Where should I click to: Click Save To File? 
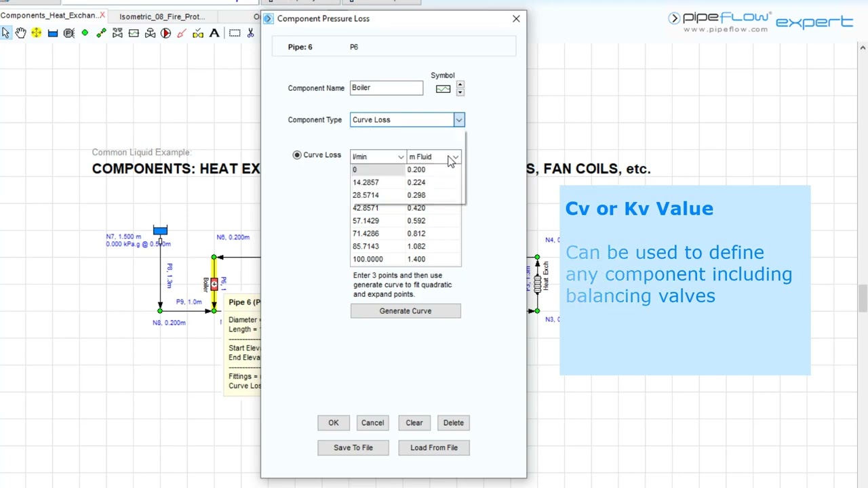pos(353,448)
